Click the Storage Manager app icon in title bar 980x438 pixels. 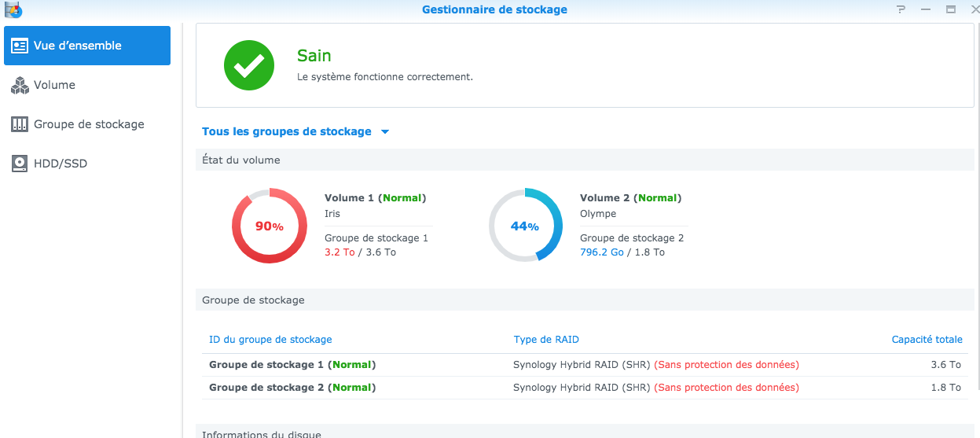coord(13,9)
